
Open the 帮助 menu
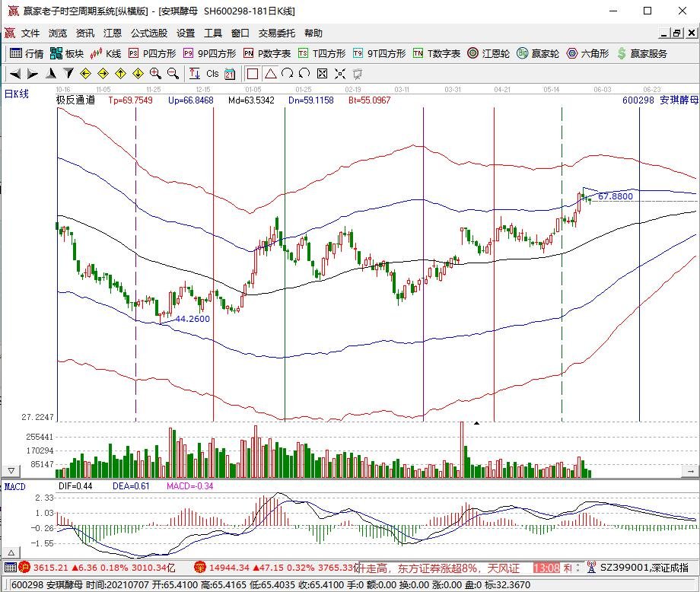tap(313, 33)
